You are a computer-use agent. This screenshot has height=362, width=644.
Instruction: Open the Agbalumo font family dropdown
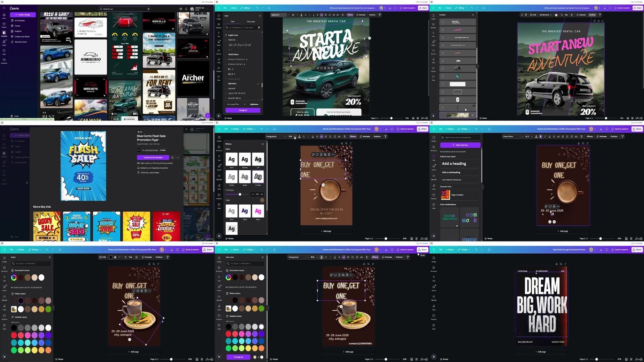278,15
